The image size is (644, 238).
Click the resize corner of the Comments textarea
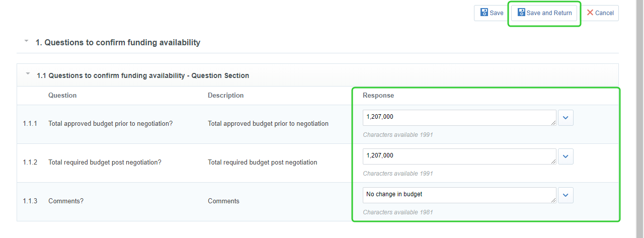pyautogui.click(x=553, y=200)
